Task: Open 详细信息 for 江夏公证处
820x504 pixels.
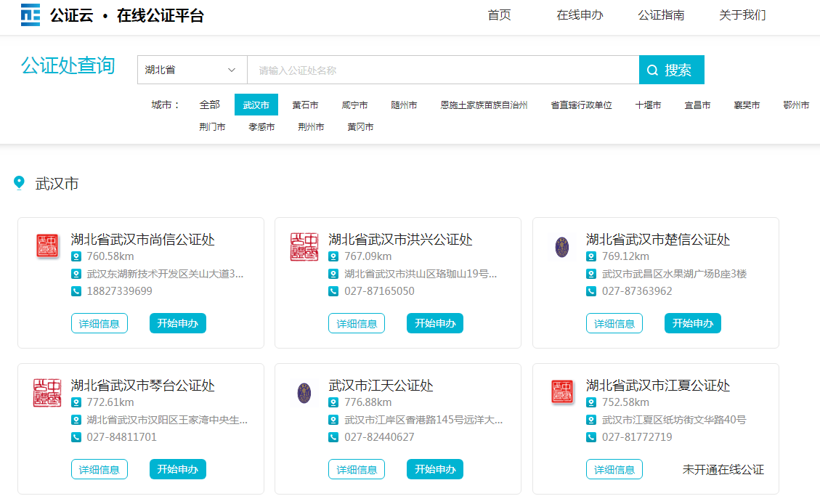Action: (x=614, y=469)
